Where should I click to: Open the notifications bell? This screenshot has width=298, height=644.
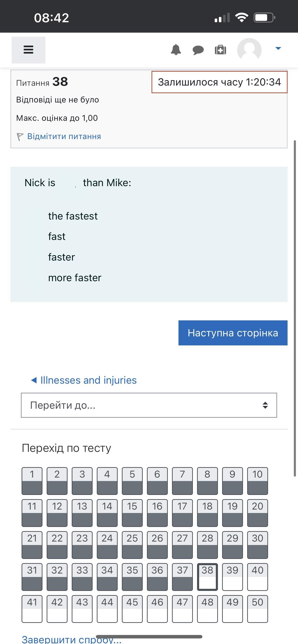(x=176, y=50)
